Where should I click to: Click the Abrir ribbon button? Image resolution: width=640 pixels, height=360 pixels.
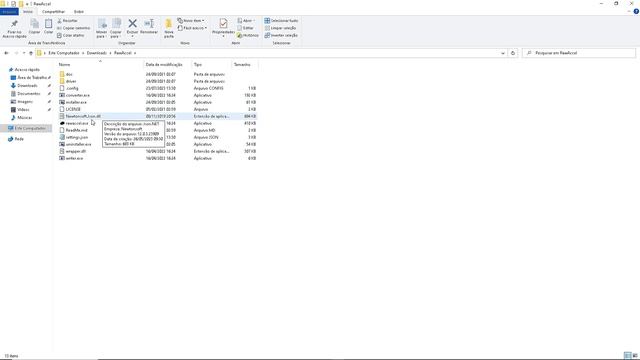(x=246, y=20)
